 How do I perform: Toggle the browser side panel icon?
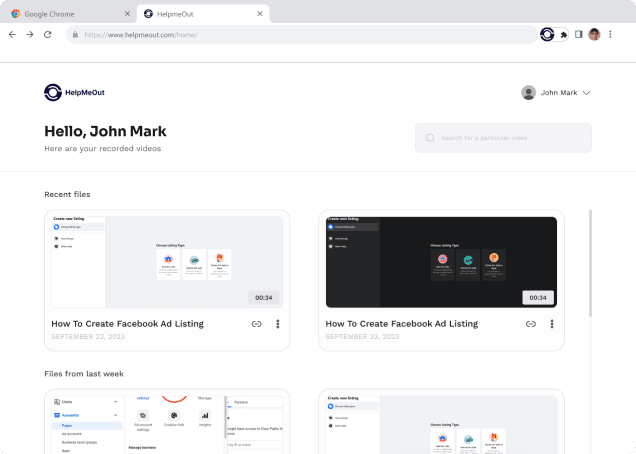pyautogui.click(x=579, y=34)
